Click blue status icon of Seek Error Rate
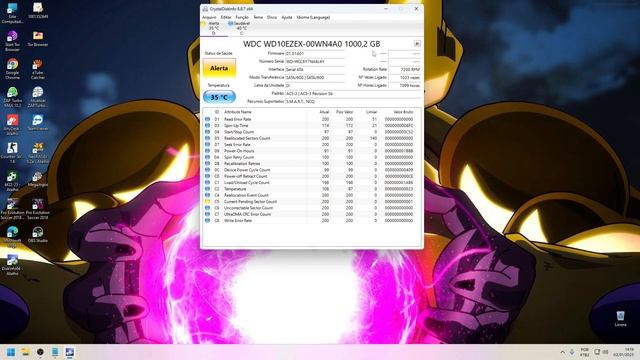 coord(207,144)
